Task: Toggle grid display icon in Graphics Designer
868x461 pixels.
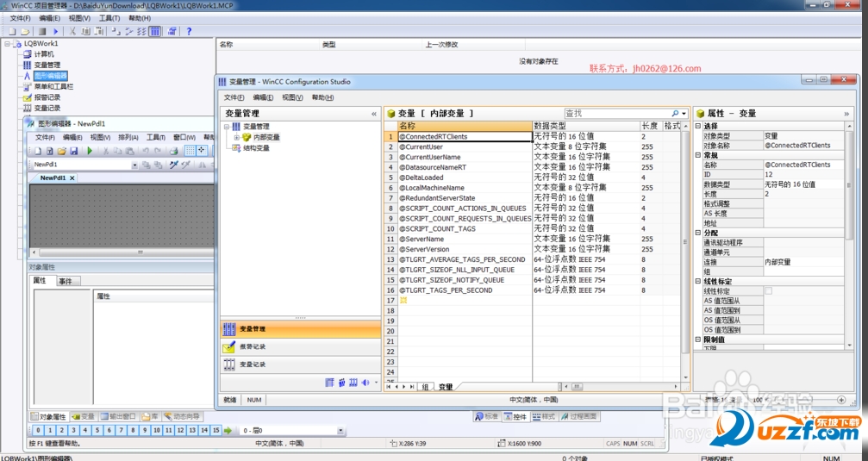Action: click(x=190, y=150)
